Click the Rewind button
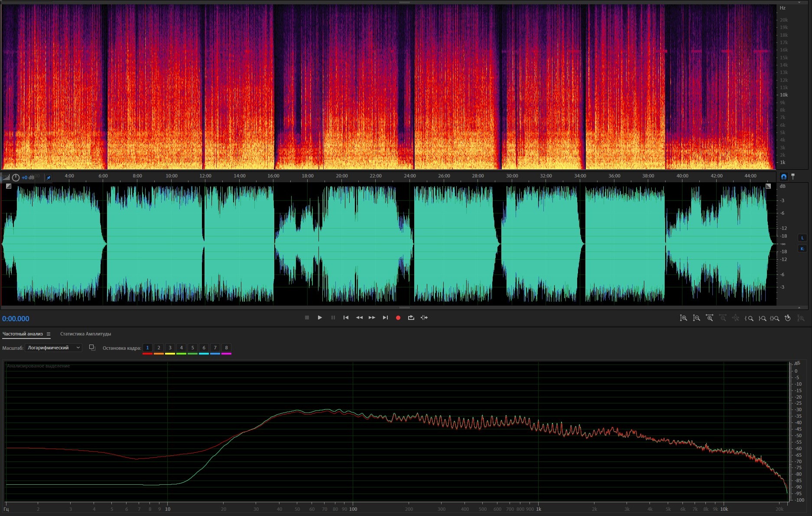 click(x=359, y=318)
